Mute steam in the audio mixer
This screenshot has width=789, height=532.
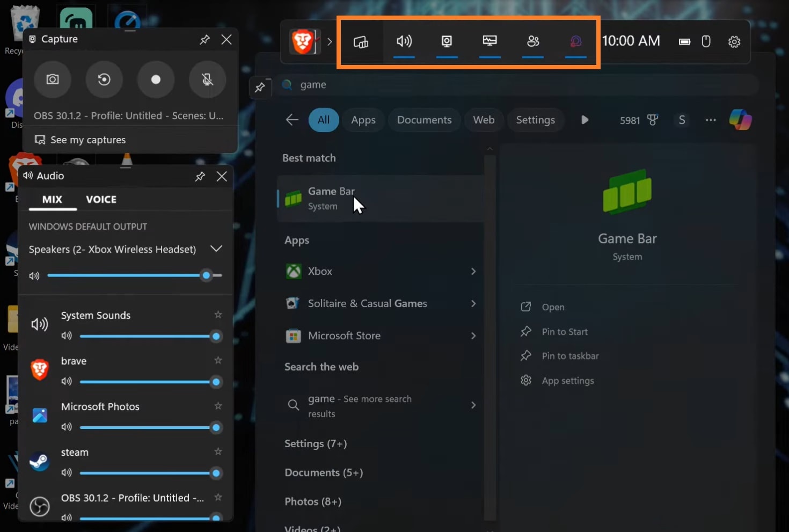[67, 473]
